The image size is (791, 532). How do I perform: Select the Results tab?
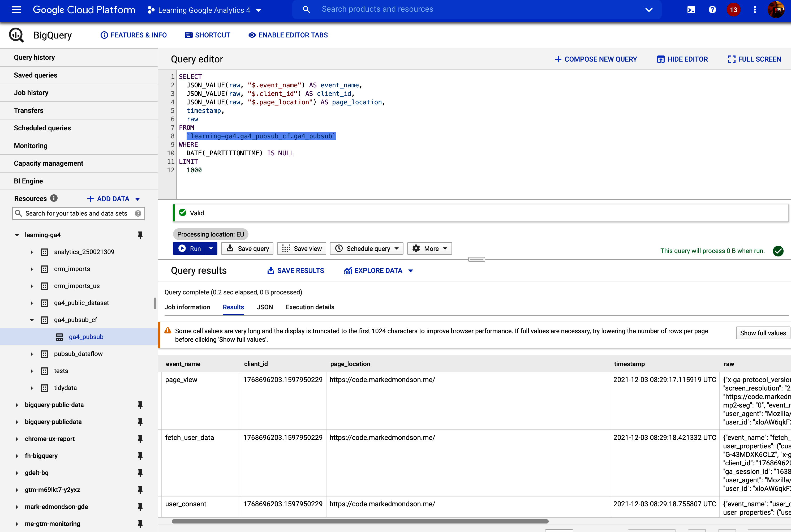(233, 307)
